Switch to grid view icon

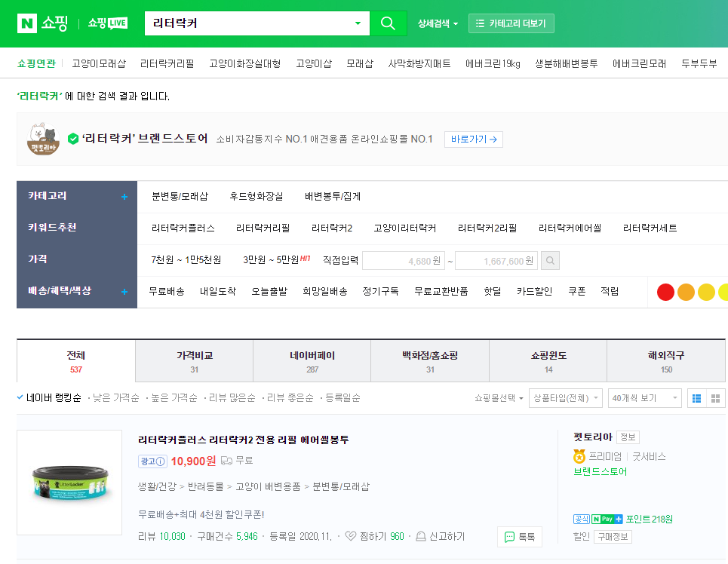[715, 398]
